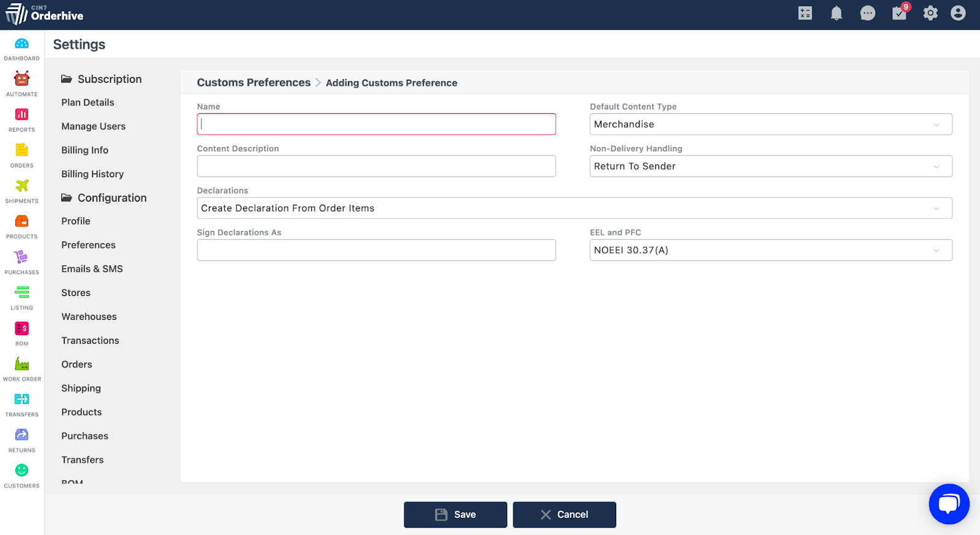Screen dimensions: 980x535
Task: Open Plan Details settings
Action: click(x=88, y=102)
